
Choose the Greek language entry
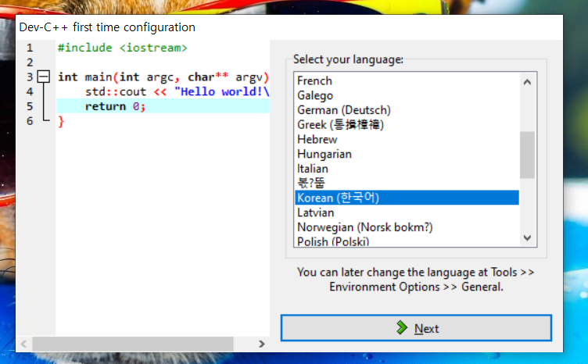407,124
